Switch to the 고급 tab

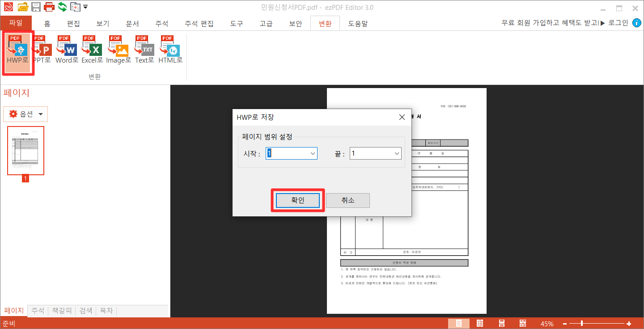click(266, 24)
